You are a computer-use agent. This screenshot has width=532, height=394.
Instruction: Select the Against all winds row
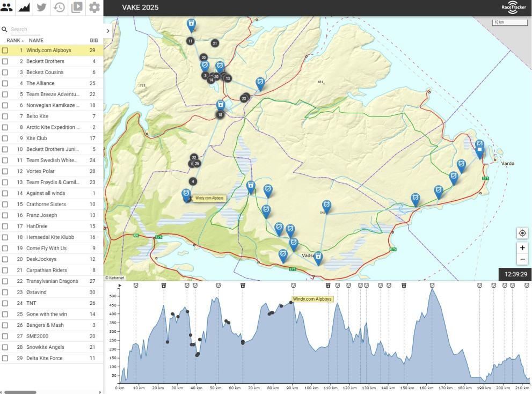(52, 193)
